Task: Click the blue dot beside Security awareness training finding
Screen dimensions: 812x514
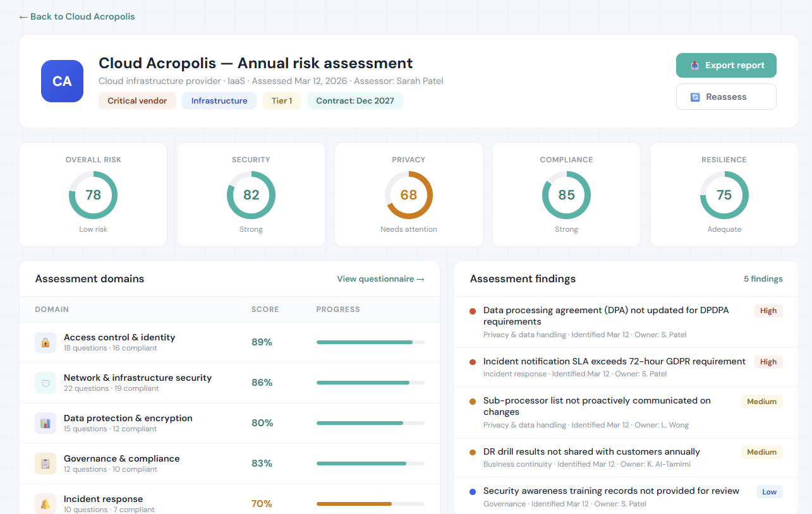Action: [x=473, y=491]
